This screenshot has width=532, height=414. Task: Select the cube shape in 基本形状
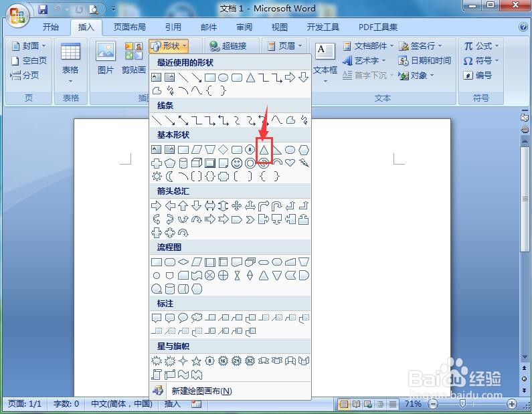click(197, 163)
